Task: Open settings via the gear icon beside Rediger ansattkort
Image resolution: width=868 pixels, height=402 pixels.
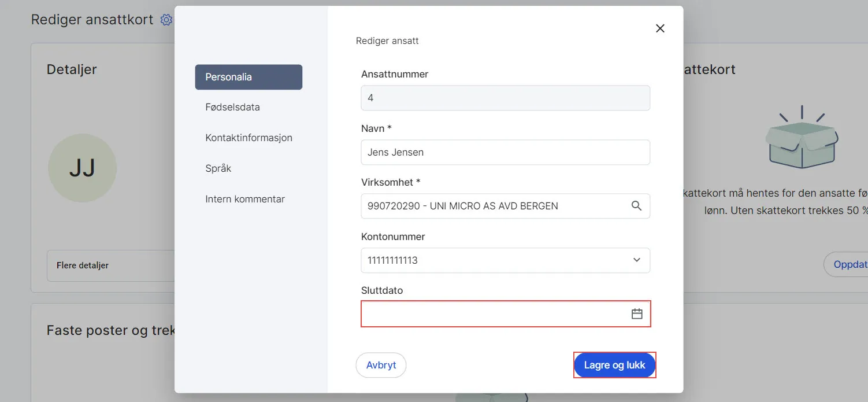Action: tap(166, 19)
